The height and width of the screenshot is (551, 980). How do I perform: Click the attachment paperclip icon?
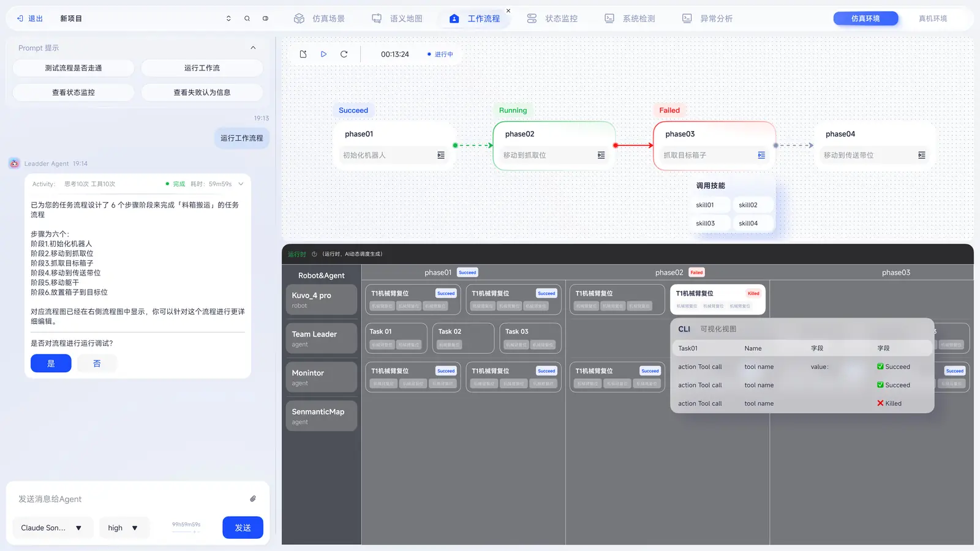253,499
